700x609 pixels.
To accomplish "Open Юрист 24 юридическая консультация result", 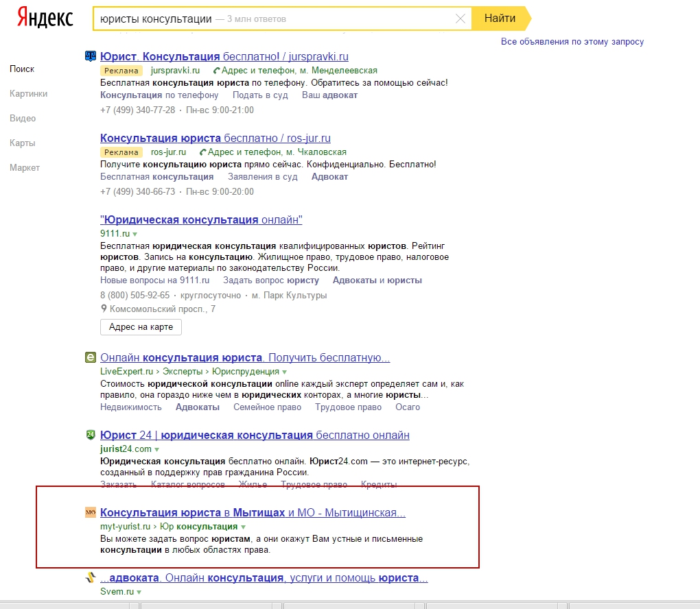I will tap(255, 435).
